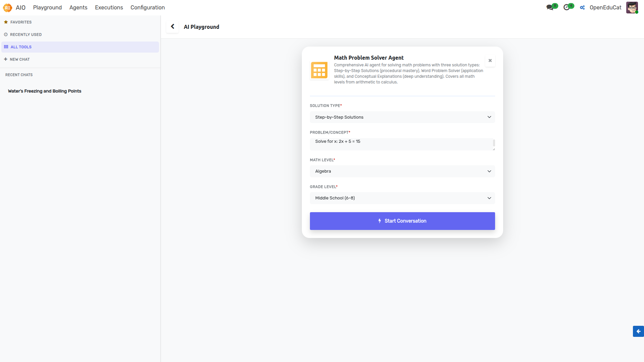This screenshot has width=644, height=362.
Task: Click the blue arrow button at right edge
Action: pyautogui.click(x=638, y=331)
